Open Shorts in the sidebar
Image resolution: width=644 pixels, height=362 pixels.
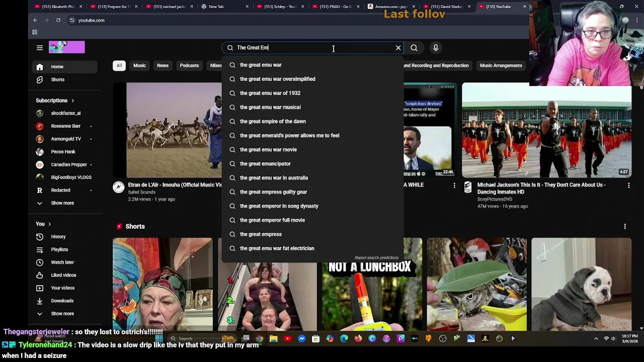(65, 79)
